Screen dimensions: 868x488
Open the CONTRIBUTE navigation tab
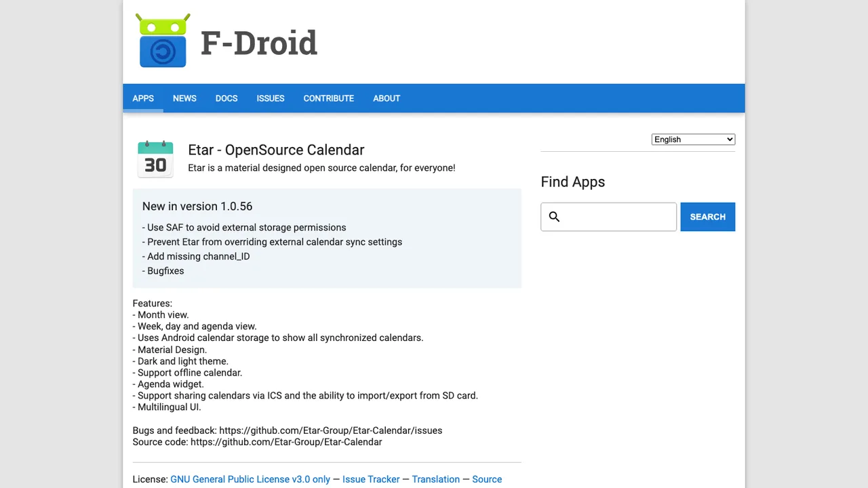point(329,98)
